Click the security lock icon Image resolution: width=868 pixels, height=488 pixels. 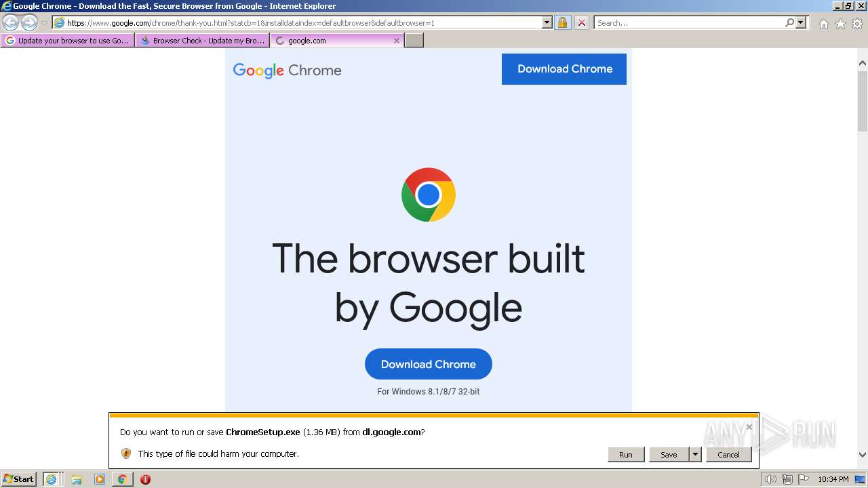click(x=562, y=22)
